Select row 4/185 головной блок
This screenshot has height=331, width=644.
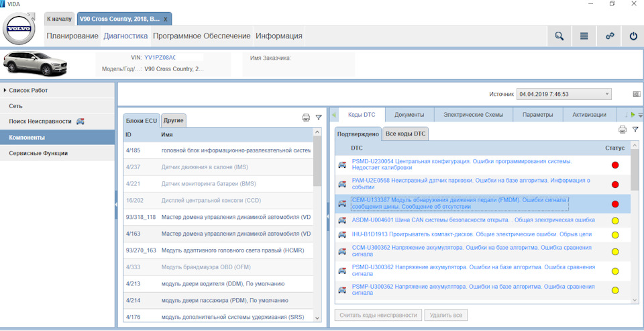(x=218, y=150)
